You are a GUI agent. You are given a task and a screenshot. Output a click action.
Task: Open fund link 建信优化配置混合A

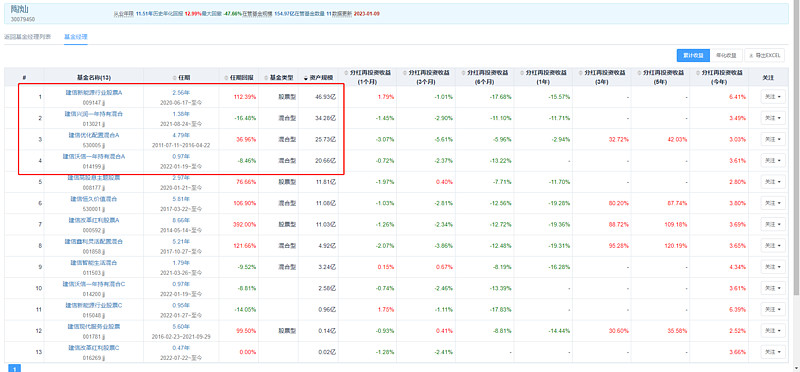point(94,135)
